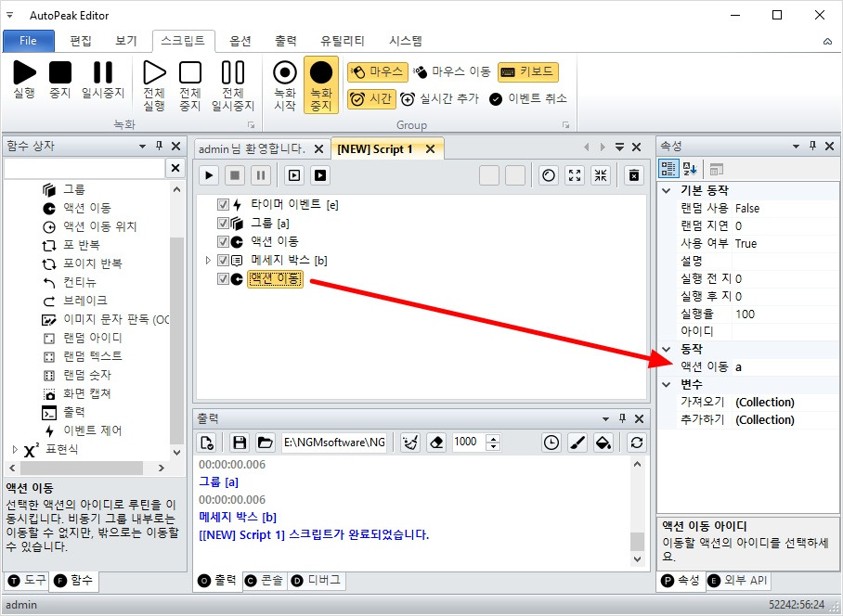The image size is (843, 616).
Task: Click the refresh icon in 출력 toolbar
Action: pyautogui.click(x=637, y=443)
